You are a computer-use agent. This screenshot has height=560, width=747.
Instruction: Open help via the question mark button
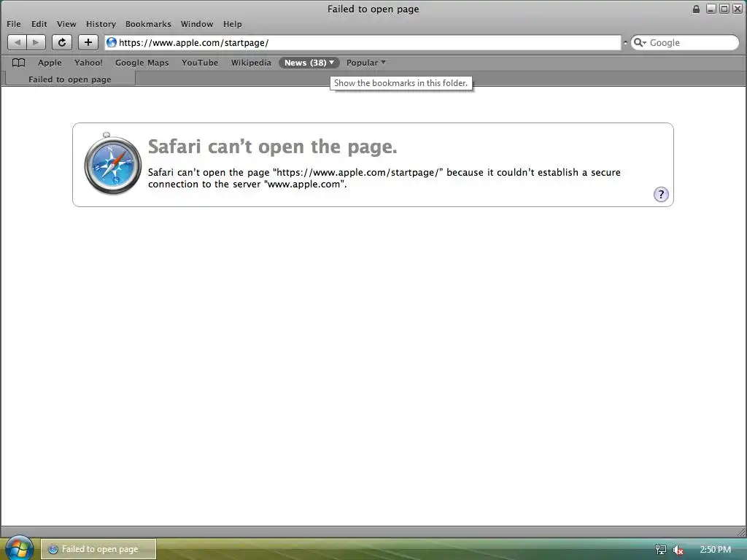coord(661,194)
